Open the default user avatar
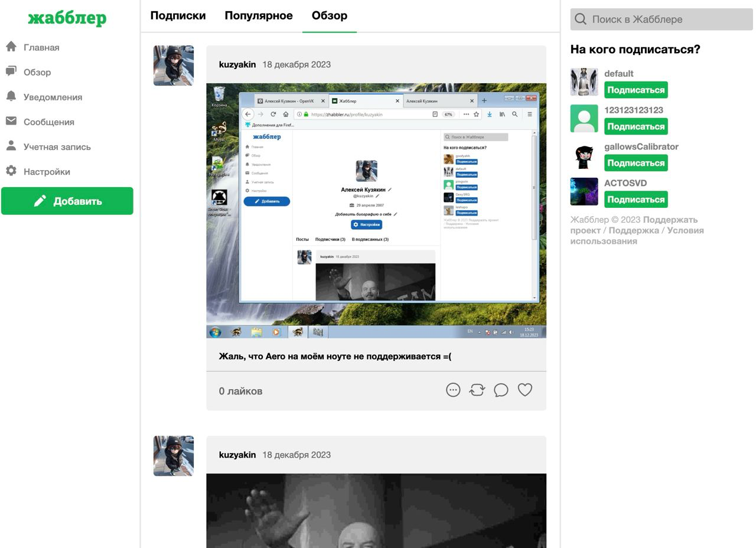This screenshot has width=756, height=548. [x=584, y=82]
